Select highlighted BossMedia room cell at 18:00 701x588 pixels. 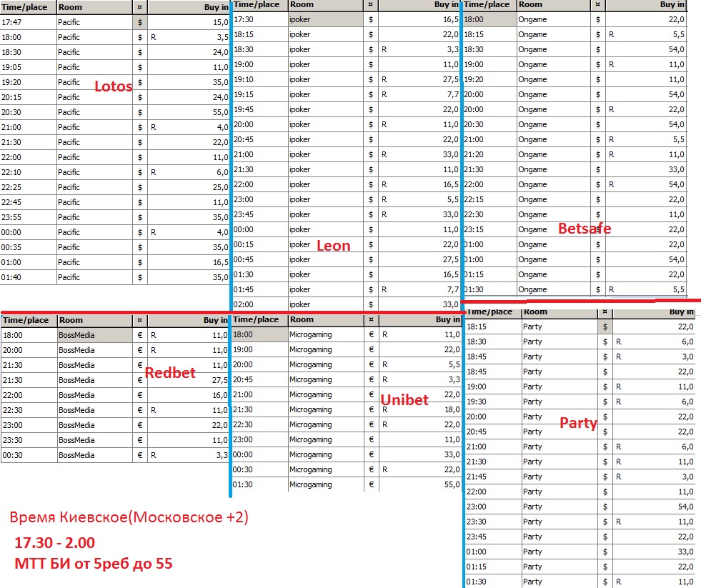click(x=95, y=335)
